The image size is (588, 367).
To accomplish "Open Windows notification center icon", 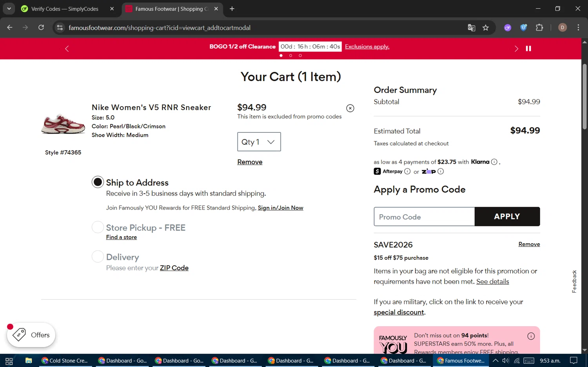I will pos(573,361).
